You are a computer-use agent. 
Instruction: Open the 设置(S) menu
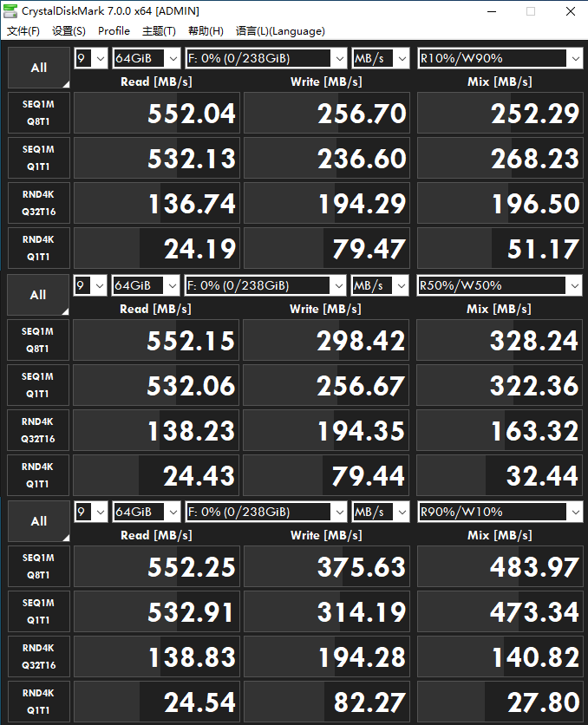69,31
